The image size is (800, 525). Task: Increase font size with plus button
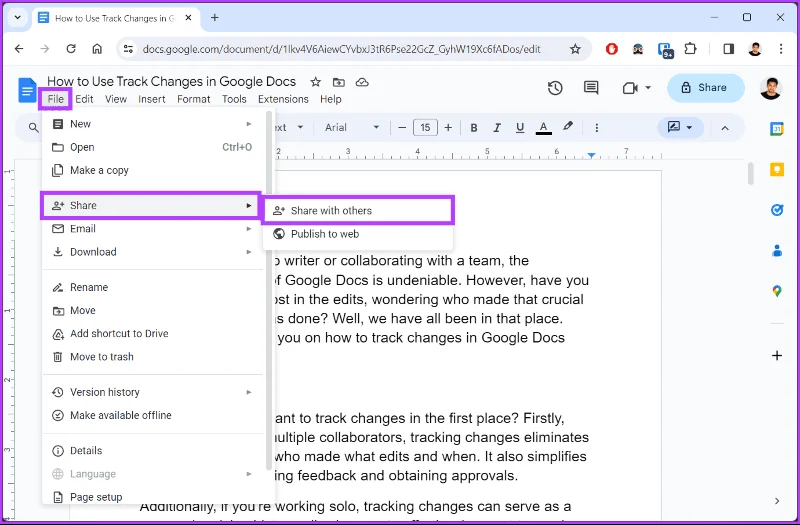coord(448,128)
